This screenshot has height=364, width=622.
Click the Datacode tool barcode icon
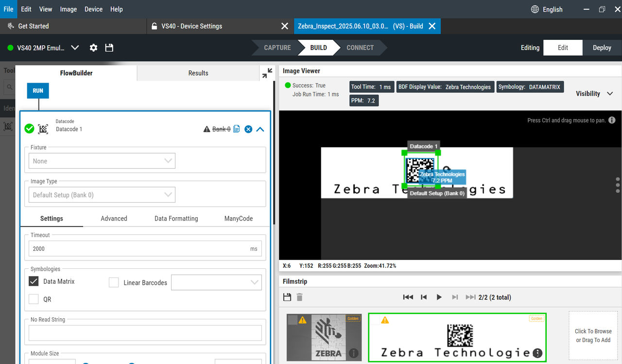pyautogui.click(x=43, y=129)
